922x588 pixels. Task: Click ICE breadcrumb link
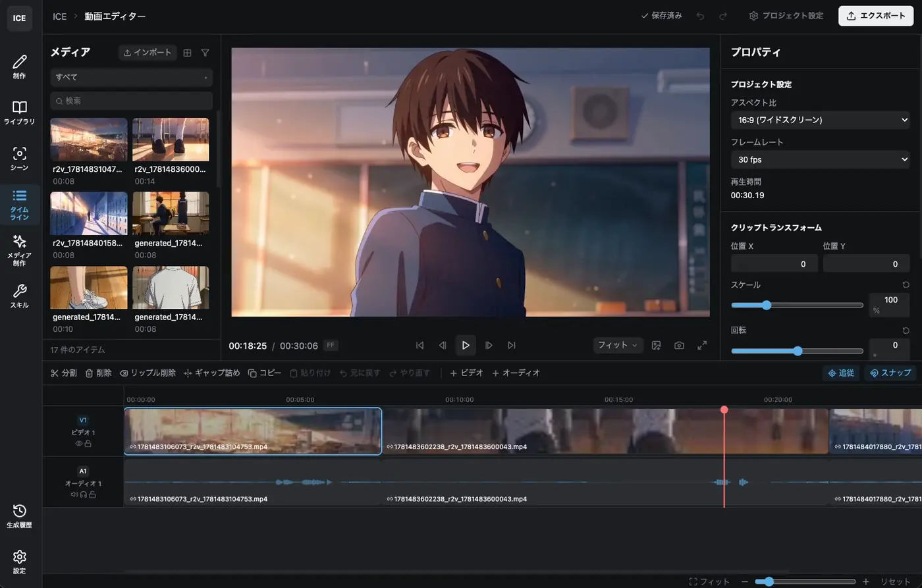[59, 16]
